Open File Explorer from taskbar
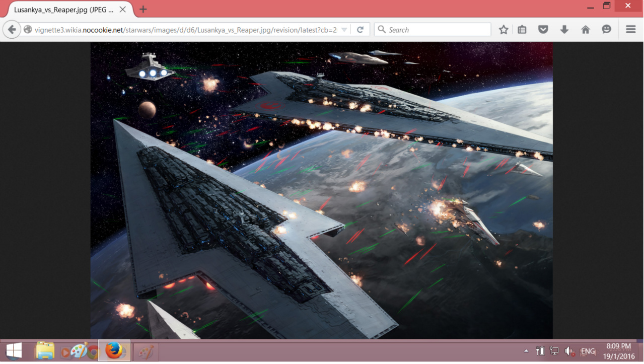644x364 pixels. tap(45, 351)
